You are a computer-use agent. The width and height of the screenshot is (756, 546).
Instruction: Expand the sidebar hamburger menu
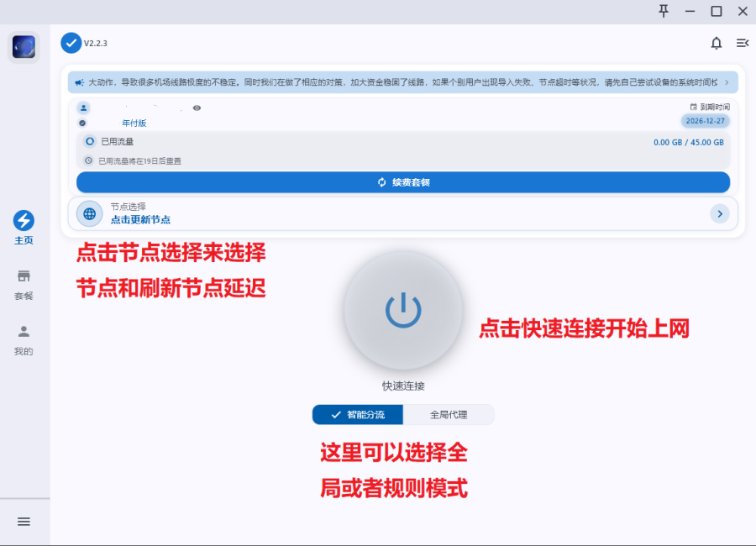(24, 522)
